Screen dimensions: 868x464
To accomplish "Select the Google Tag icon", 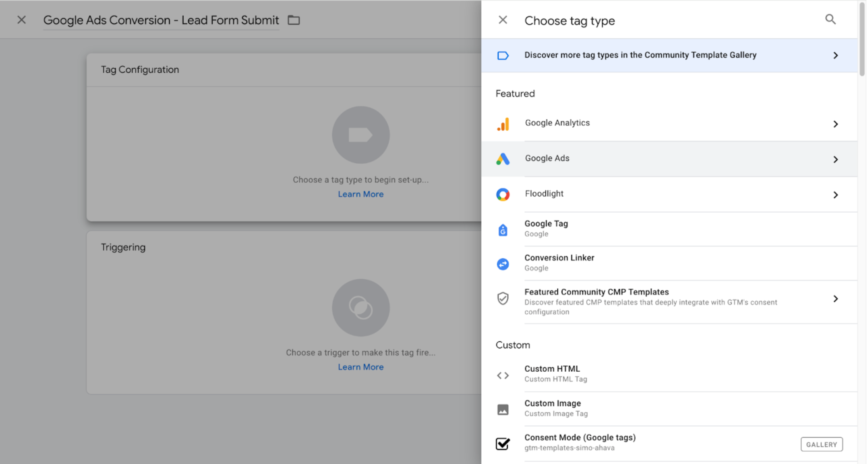I will pyautogui.click(x=503, y=229).
